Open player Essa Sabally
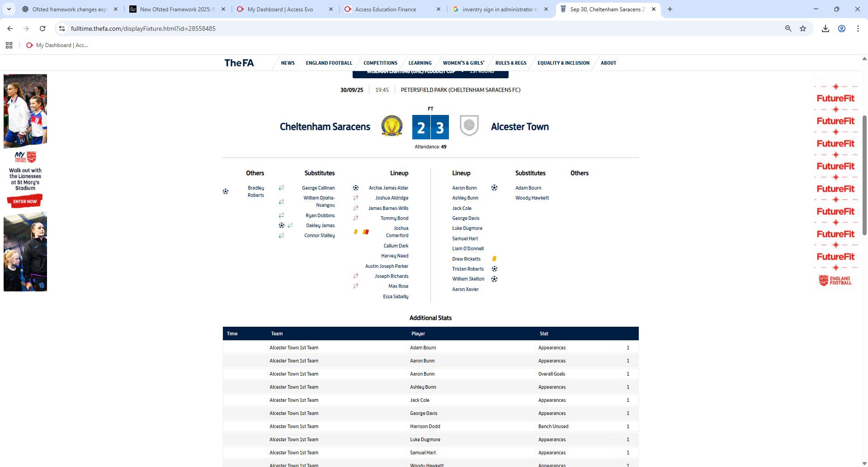868x467 pixels. click(396, 296)
